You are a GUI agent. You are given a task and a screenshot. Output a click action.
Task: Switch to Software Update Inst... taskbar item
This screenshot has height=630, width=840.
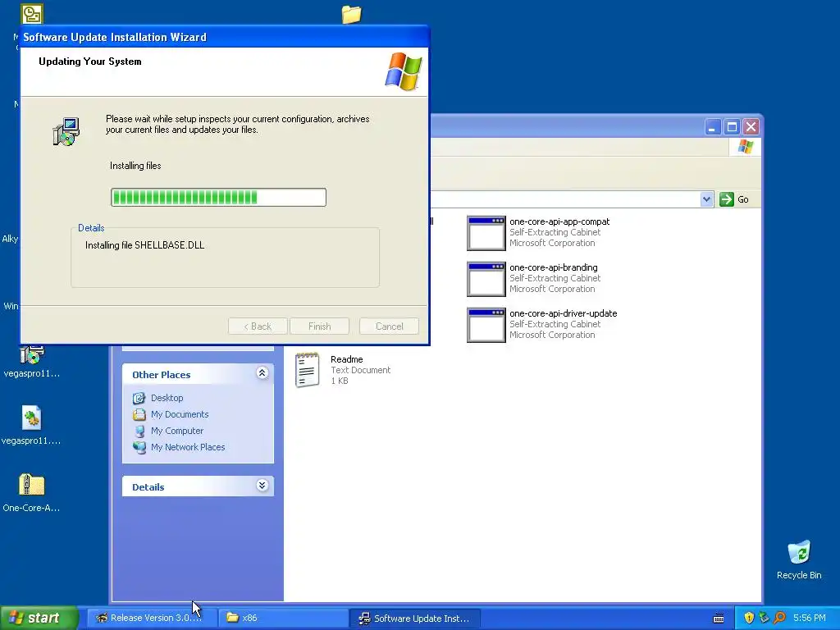tap(415, 618)
